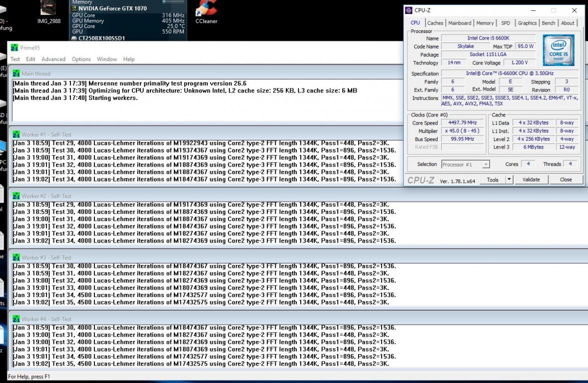Viewport: 588px width, 383px height.
Task: Open the Test menu in Prime95
Action: (x=15, y=59)
